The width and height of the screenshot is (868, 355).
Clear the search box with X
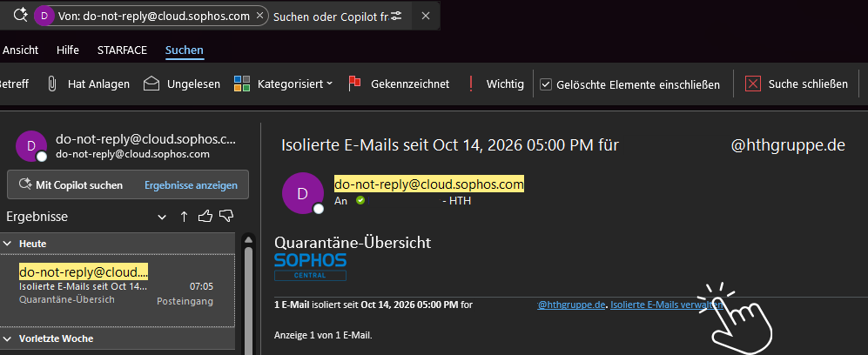(426, 16)
